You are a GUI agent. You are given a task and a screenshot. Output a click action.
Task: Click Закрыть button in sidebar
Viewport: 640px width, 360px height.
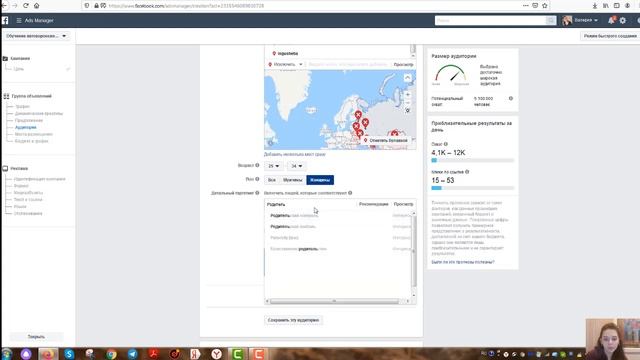tap(36, 337)
